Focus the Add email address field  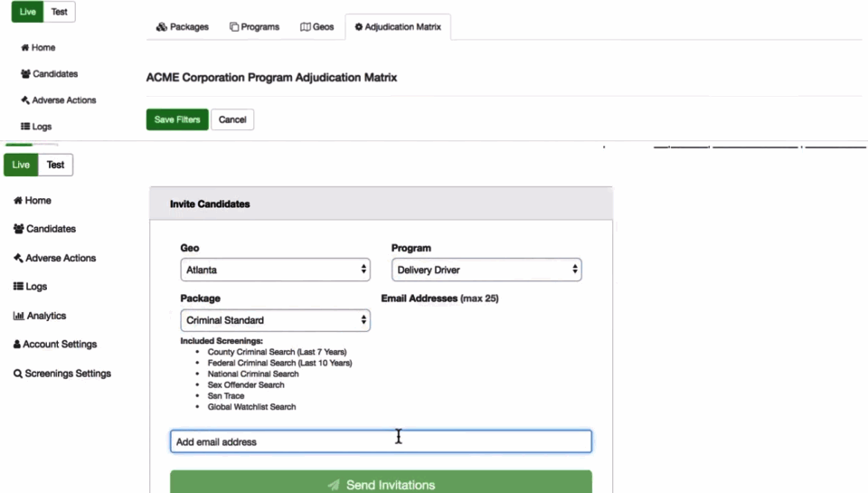pyautogui.click(x=381, y=441)
